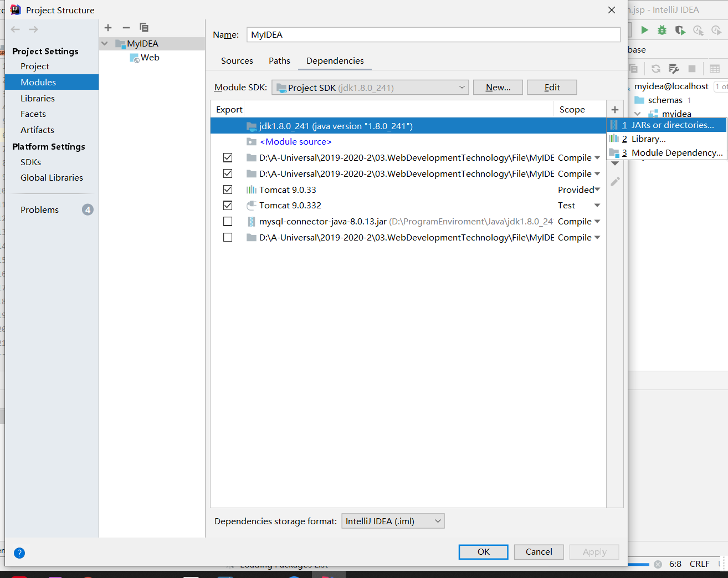Click the schemas folder icon in Database
The image size is (728, 578).
coord(639,100)
